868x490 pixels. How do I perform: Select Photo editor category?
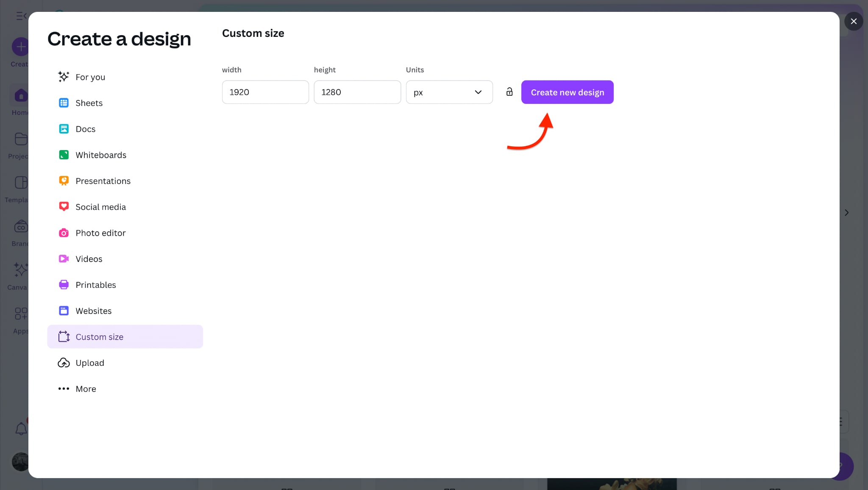tap(125, 233)
